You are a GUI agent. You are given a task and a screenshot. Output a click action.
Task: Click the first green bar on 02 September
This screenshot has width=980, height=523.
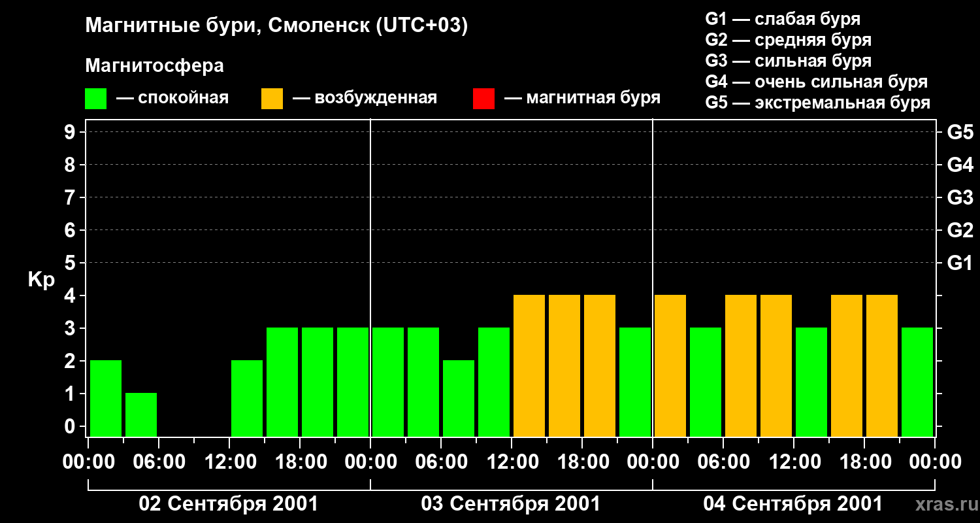pos(106,398)
